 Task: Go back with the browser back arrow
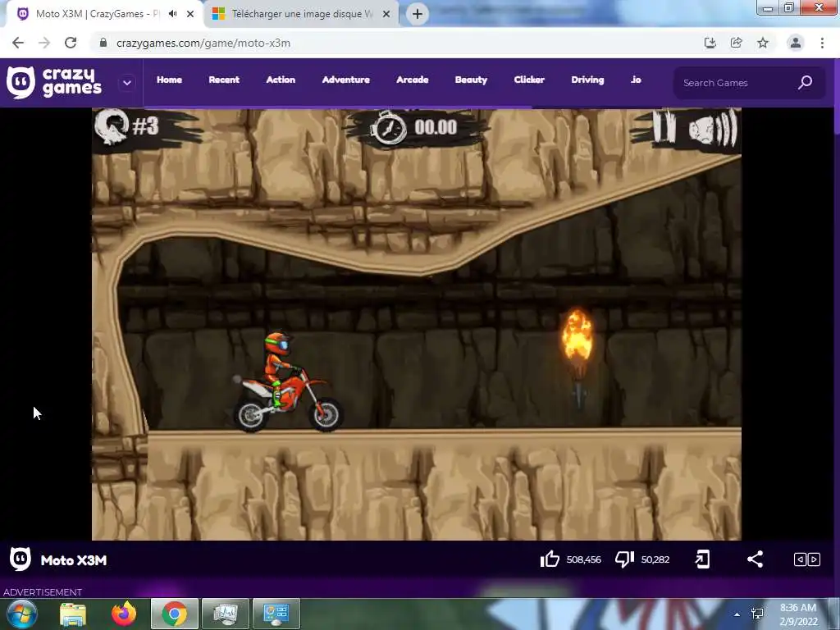point(18,43)
